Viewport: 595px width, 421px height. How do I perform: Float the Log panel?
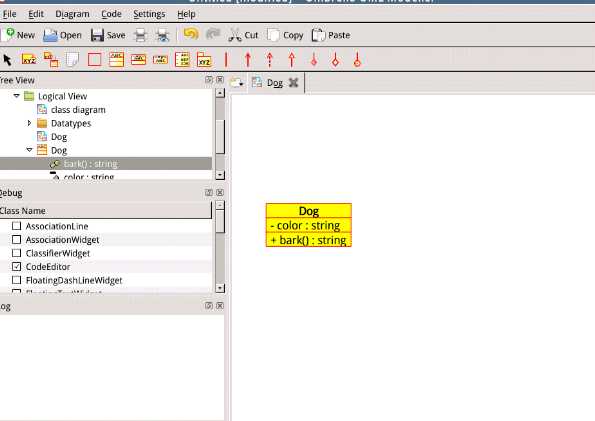tap(209, 306)
